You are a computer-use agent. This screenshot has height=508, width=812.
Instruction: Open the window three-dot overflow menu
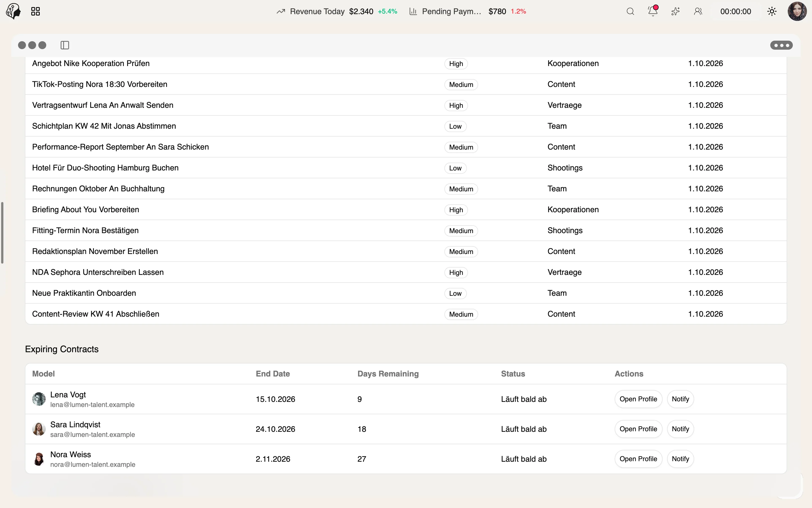point(781,45)
